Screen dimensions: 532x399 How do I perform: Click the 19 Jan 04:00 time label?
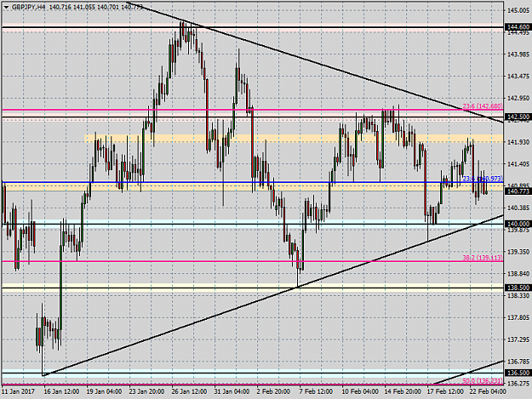[x=104, y=391]
